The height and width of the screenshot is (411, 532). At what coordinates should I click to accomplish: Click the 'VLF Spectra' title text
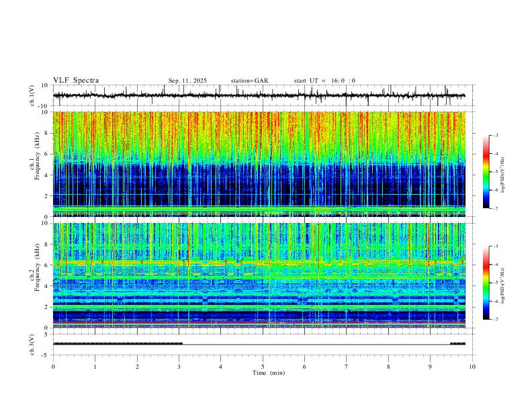click(x=76, y=80)
